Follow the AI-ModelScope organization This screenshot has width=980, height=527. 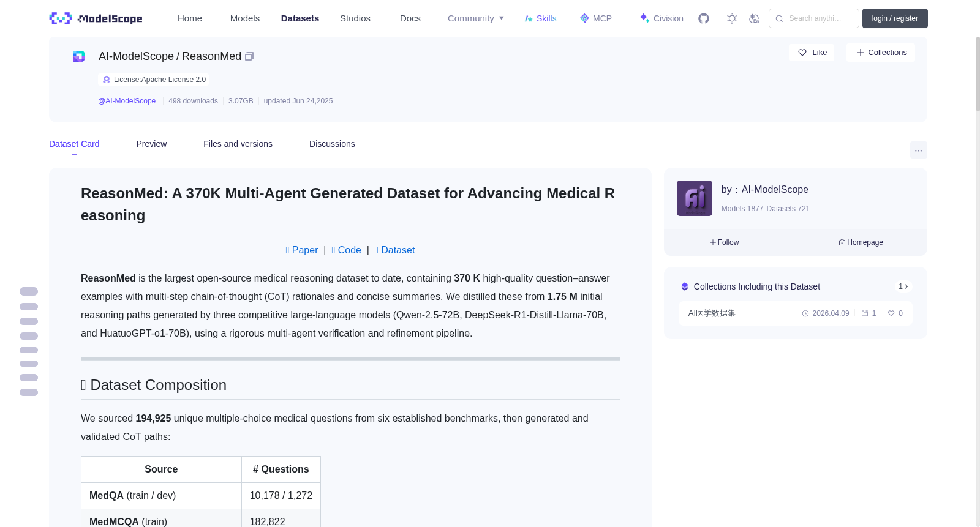tap(725, 242)
